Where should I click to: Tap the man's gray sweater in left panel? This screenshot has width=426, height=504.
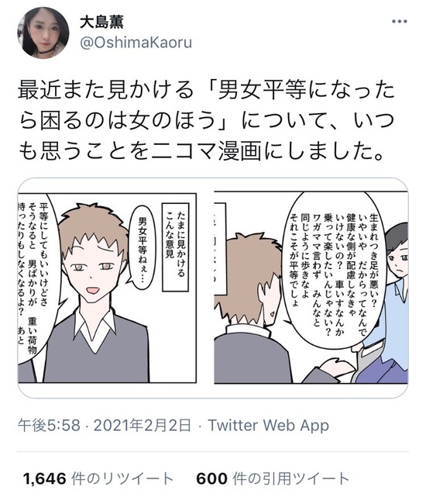click(x=96, y=349)
